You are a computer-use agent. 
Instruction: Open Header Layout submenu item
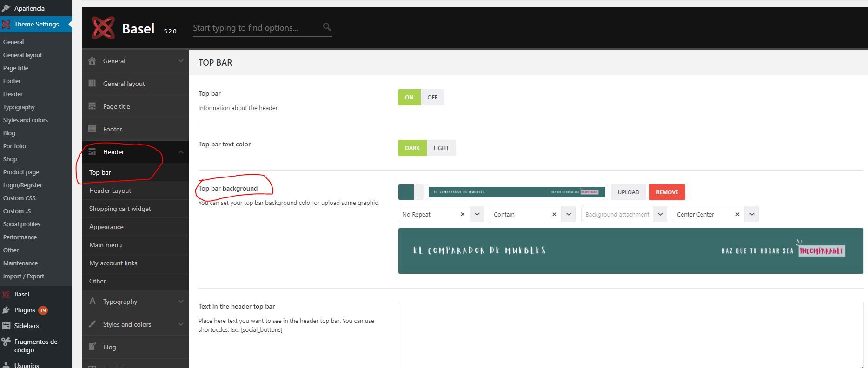pos(136,191)
